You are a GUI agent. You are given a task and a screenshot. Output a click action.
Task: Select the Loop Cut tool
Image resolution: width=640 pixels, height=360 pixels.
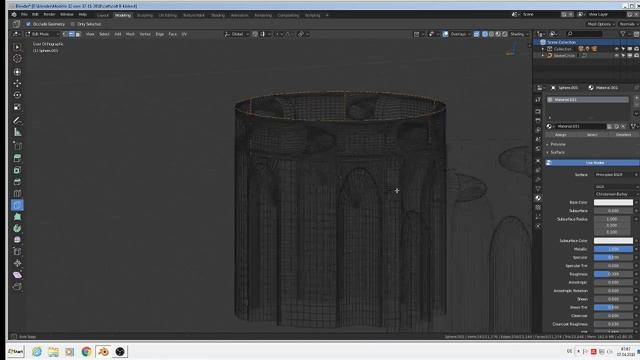(x=17, y=193)
